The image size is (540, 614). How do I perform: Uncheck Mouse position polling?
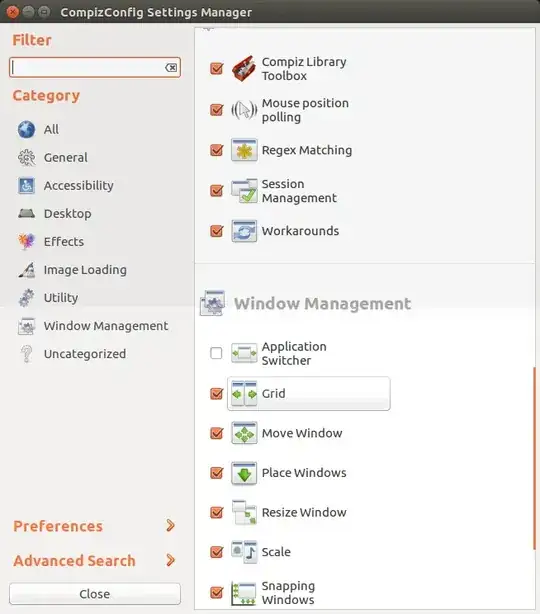216,110
